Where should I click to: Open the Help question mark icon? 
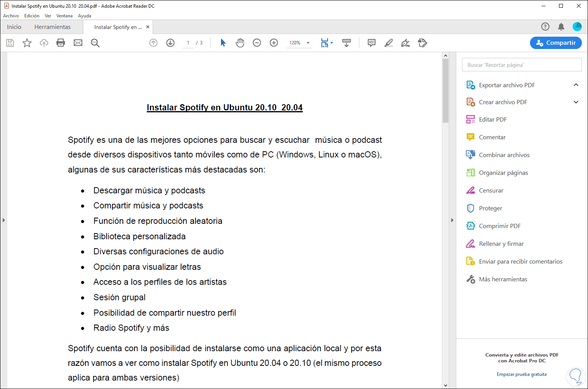tap(545, 27)
